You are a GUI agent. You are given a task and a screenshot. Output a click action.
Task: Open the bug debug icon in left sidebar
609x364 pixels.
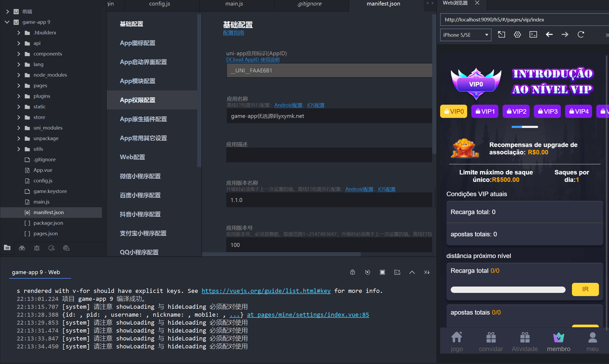(37, 248)
